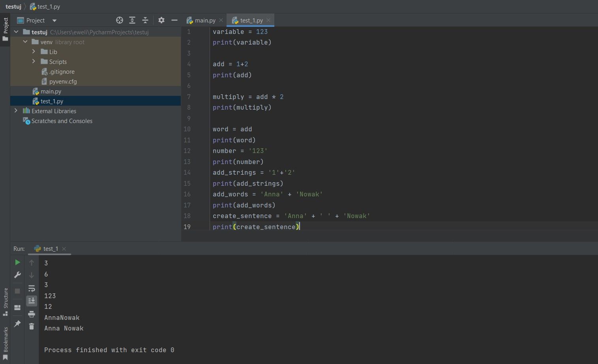Click Expand All icon in Project toolbar
The image size is (598, 364).
click(x=132, y=20)
